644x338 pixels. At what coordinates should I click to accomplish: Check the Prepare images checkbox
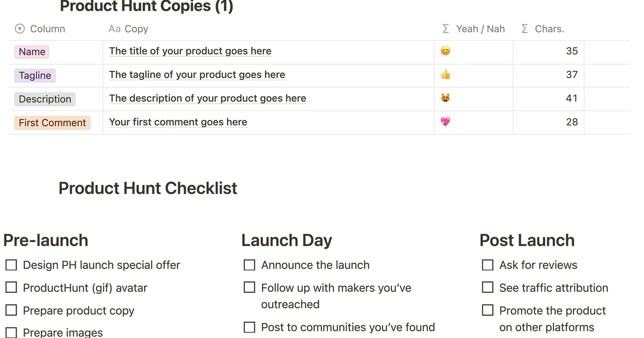point(11,333)
